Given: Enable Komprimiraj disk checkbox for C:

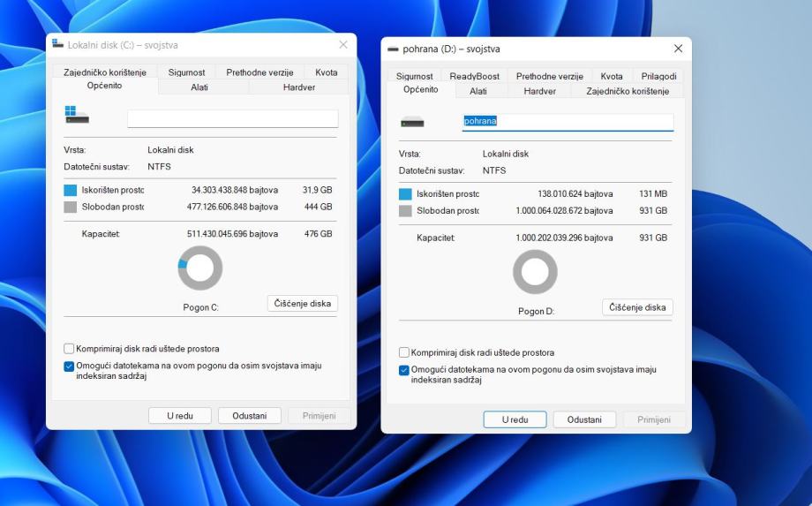Looking at the screenshot, I should (69, 349).
